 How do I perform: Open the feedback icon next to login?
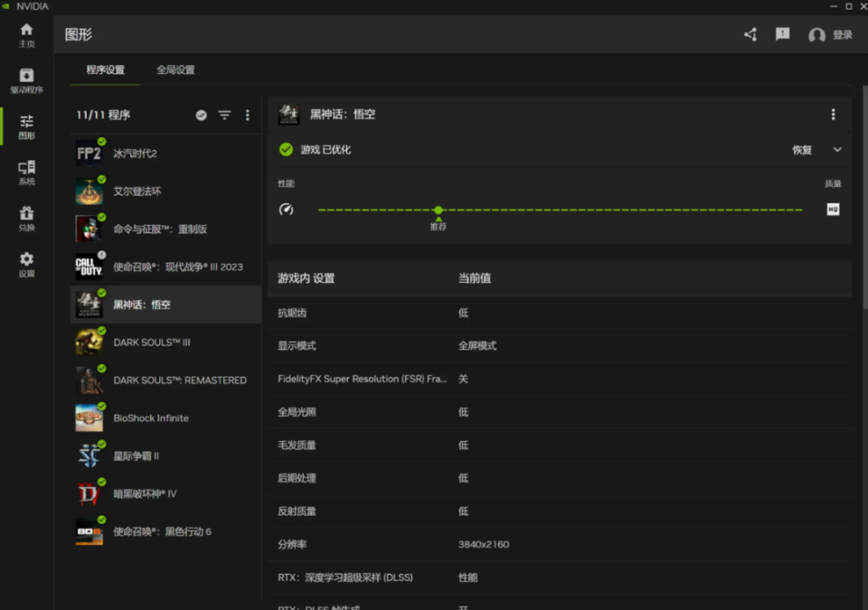[x=783, y=33]
